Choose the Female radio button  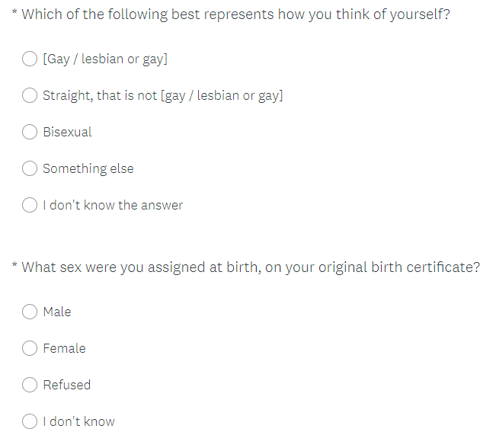30,348
